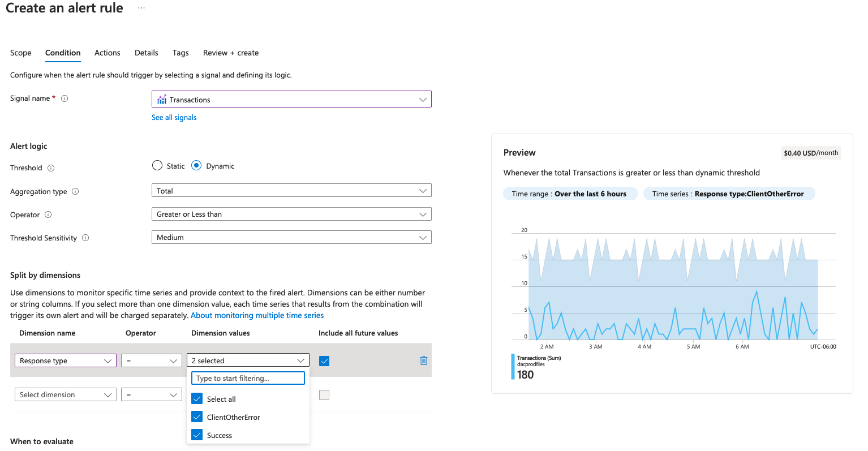Toggle the Select all checkbox
Viewport: 868px width, 451px height.
(197, 399)
